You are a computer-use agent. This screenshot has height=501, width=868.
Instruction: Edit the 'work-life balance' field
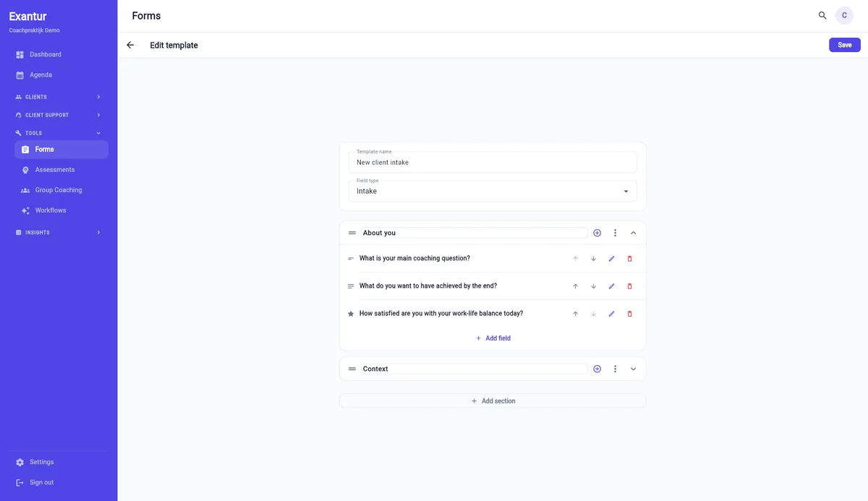[x=611, y=314]
